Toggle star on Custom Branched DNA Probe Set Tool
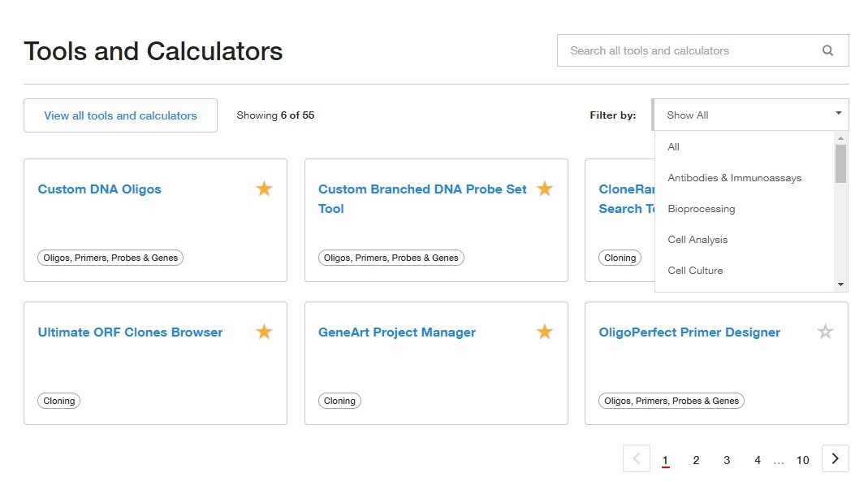The width and height of the screenshot is (868, 482). point(545,189)
